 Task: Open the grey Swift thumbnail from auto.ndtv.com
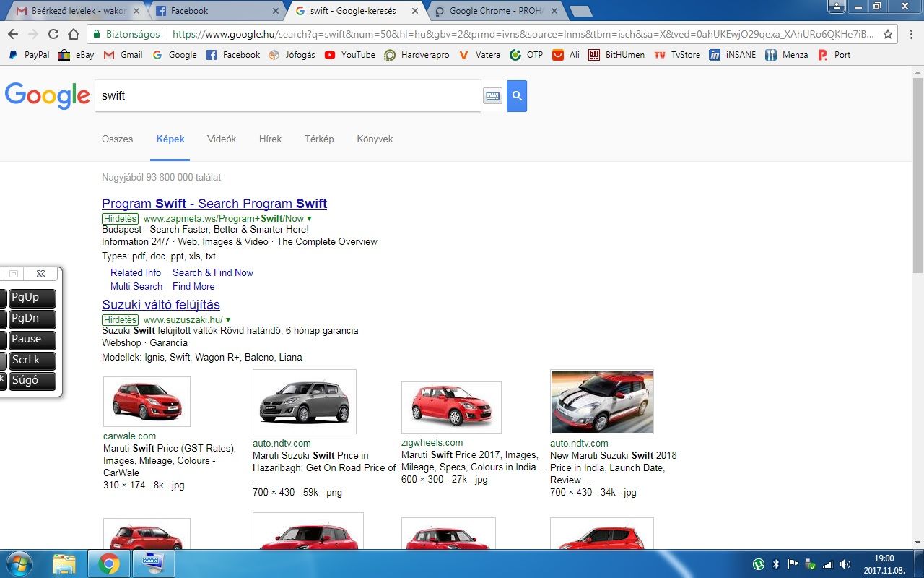click(305, 402)
